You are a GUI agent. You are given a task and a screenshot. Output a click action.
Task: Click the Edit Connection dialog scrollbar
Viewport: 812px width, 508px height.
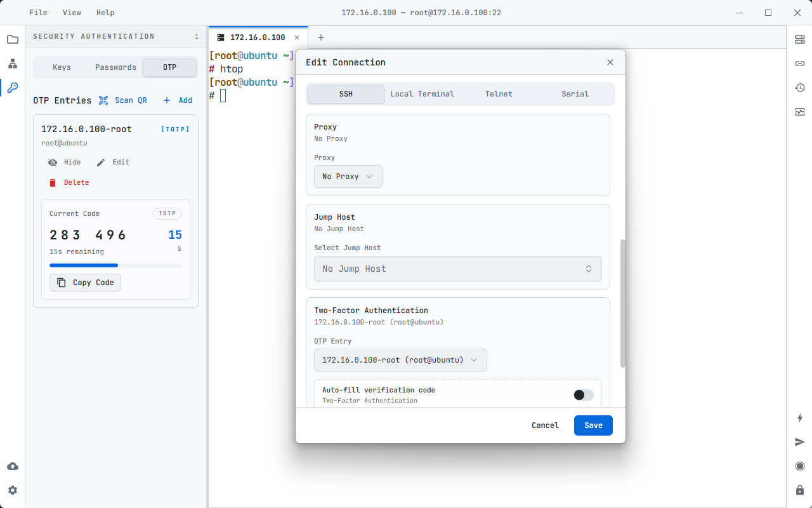coord(623,304)
